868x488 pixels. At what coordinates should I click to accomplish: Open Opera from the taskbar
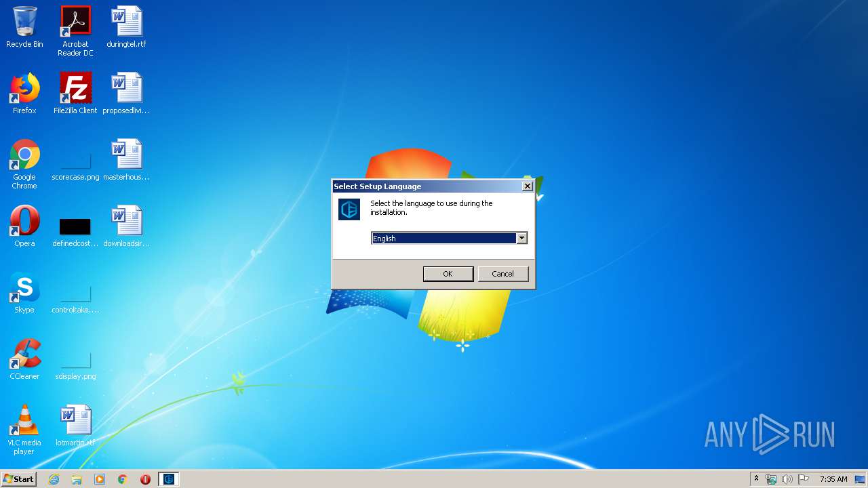(x=145, y=479)
